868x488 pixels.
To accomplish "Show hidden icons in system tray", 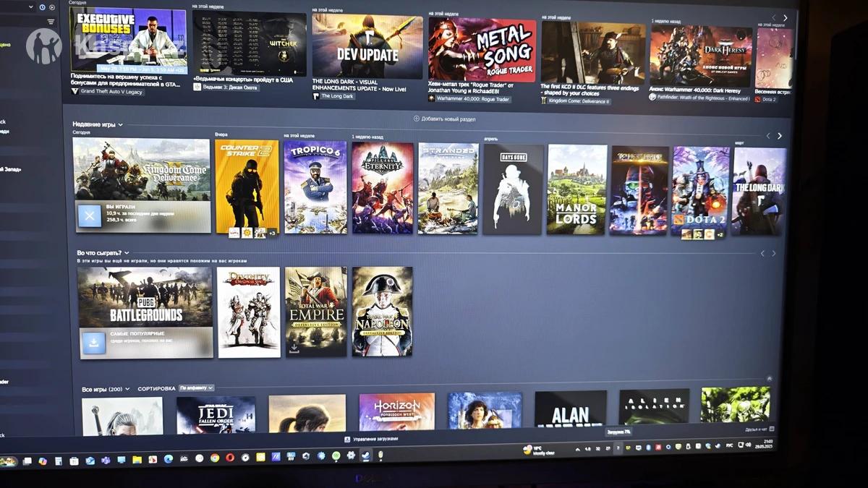I will coord(577,450).
